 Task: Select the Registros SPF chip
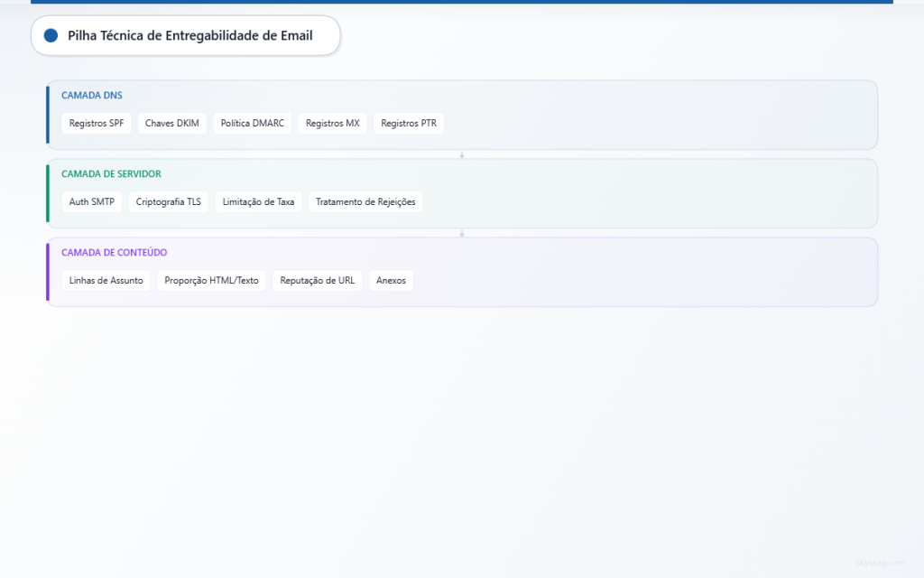tap(97, 124)
